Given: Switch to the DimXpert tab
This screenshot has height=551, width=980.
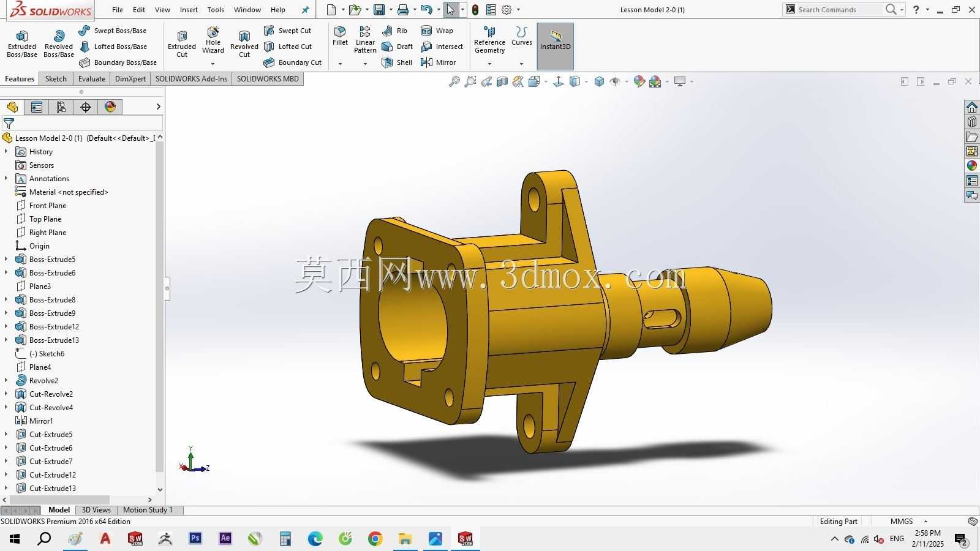Looking at the screenshot, I should point(130,79).
